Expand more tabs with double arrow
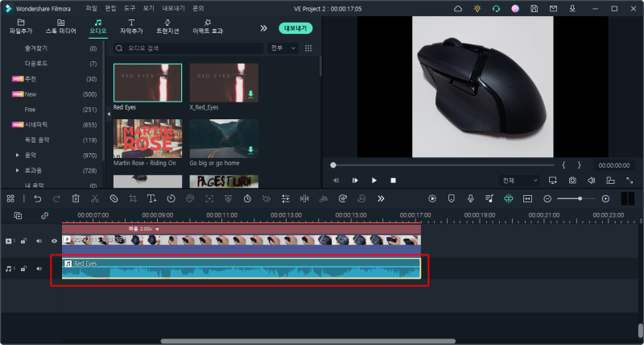 (x=264, y=28)
